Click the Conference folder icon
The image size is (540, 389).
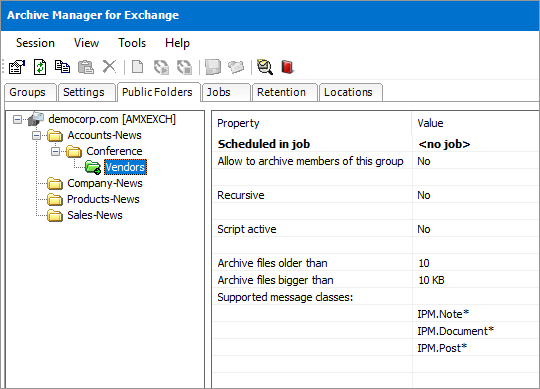[74, 151]
